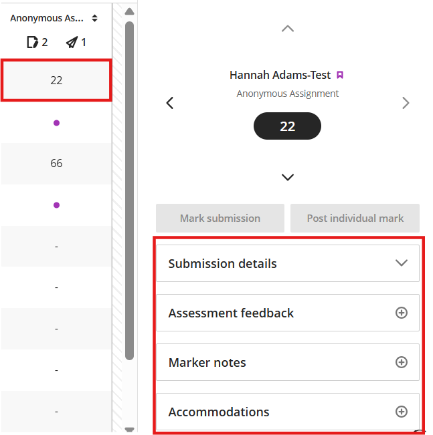Select the mark cell showing 66
The image size is (433, 435).
[x=56, y=163]
